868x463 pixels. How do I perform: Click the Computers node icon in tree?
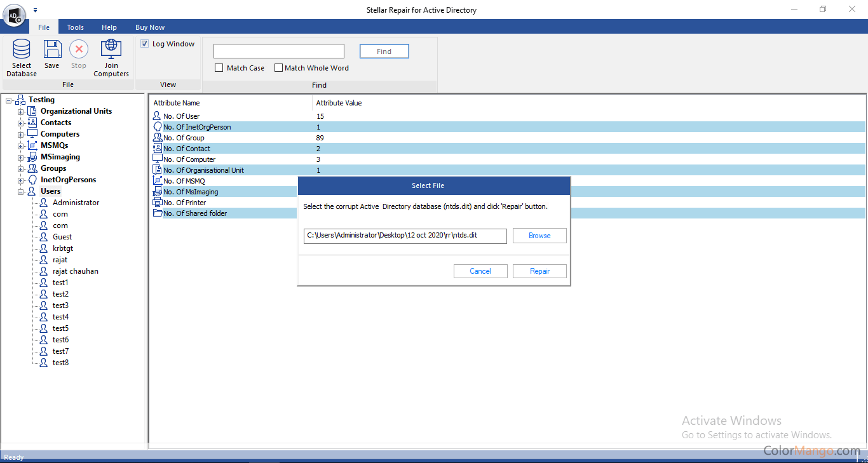coord(32,134)
